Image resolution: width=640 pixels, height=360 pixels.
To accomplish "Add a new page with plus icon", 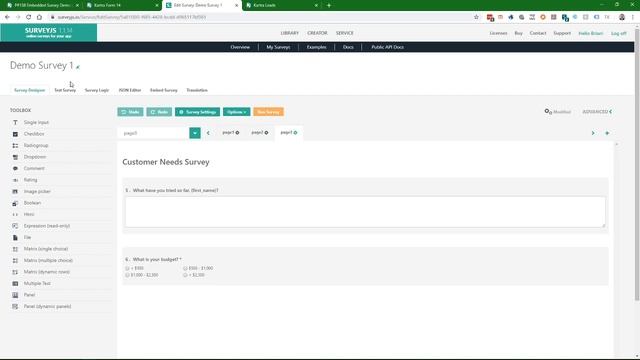I will point(607,133).
